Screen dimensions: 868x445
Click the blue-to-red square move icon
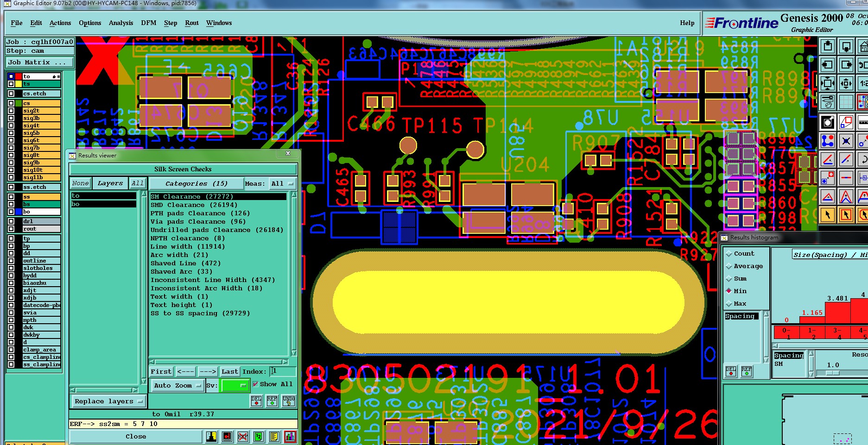(828, 178)
